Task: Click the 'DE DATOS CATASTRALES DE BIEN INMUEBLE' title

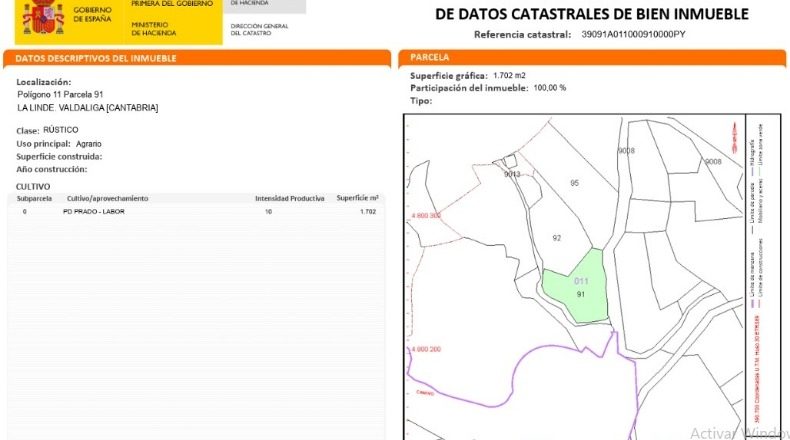Action: click(x=592, y=14)
